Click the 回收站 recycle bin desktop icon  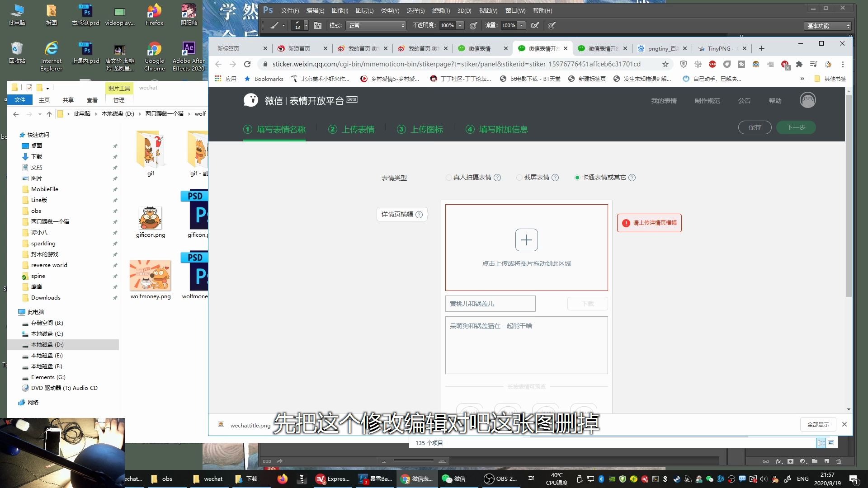pyautogui.click(x=17, y=52)
